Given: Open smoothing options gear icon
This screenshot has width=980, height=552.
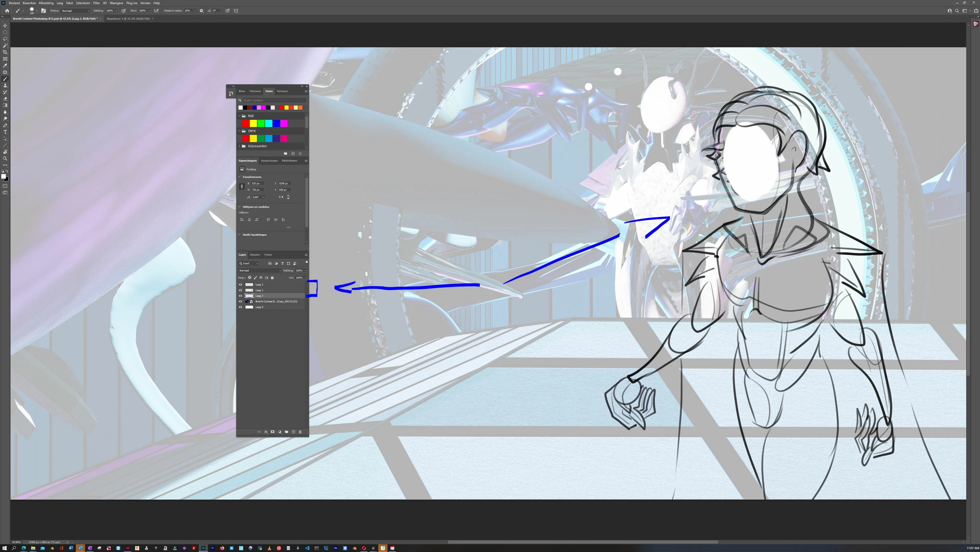Looking at the screenshot, I should pos(201,11).
